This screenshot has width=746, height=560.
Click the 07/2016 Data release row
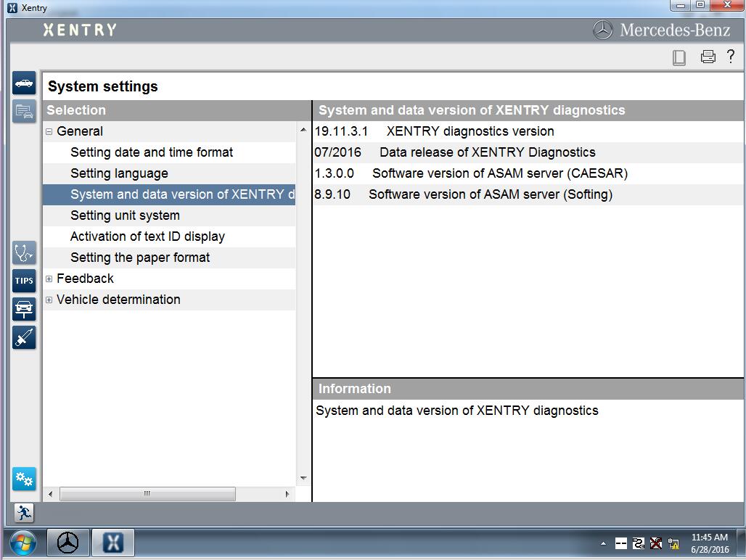point(528,152)
